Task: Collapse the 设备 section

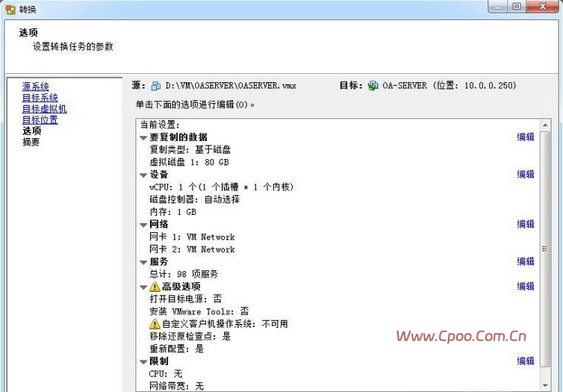Action: [x=143, y=175]
